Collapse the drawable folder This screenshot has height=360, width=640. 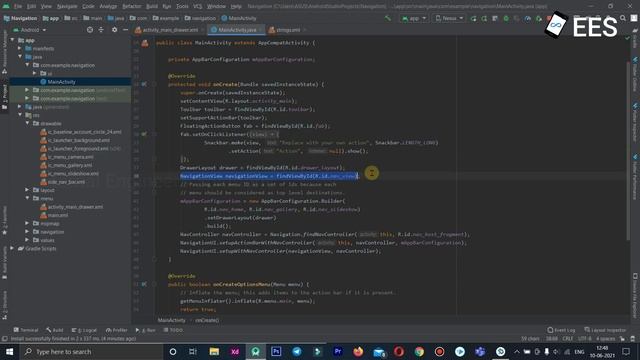[x=27, y=123]
